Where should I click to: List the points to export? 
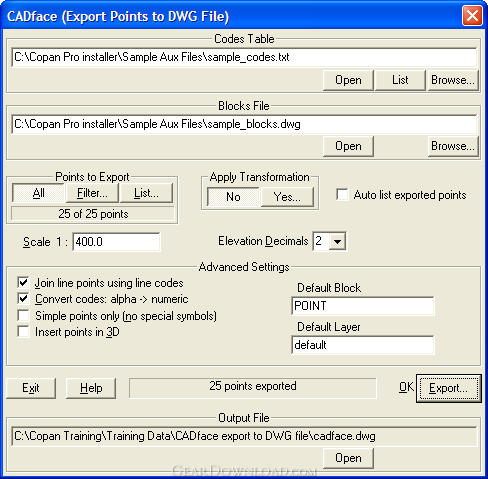[146, 193]
